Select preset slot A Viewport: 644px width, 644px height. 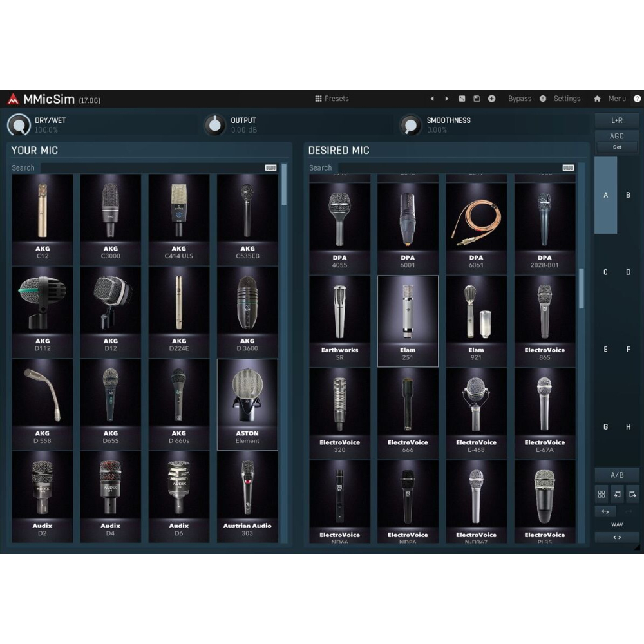click(x=605, y=195)
